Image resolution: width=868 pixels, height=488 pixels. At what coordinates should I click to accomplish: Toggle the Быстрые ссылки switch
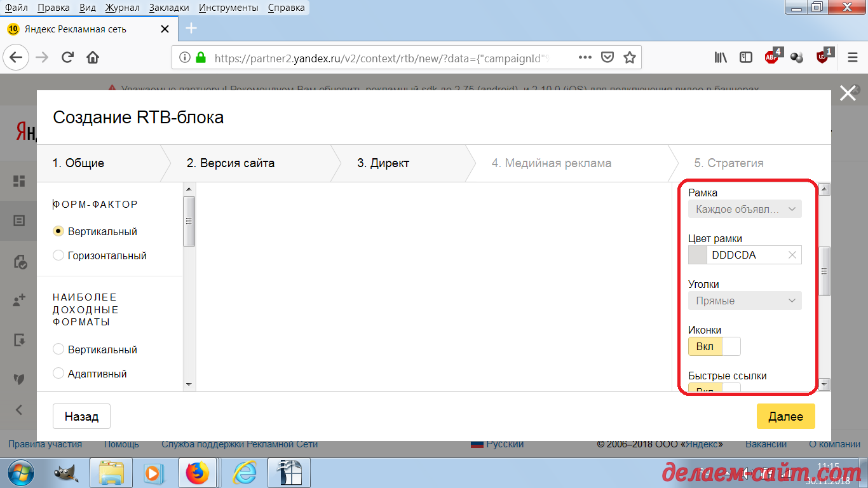click(x=714, y=388)
